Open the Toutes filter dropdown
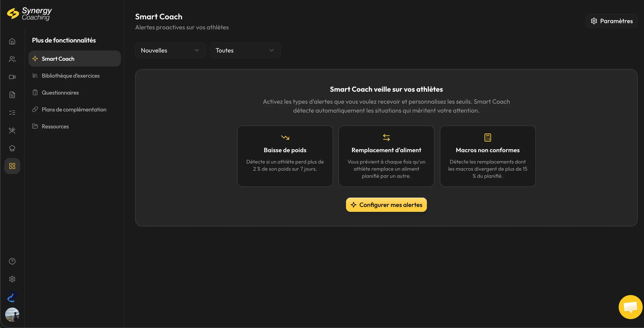 (x=245, y=50)
